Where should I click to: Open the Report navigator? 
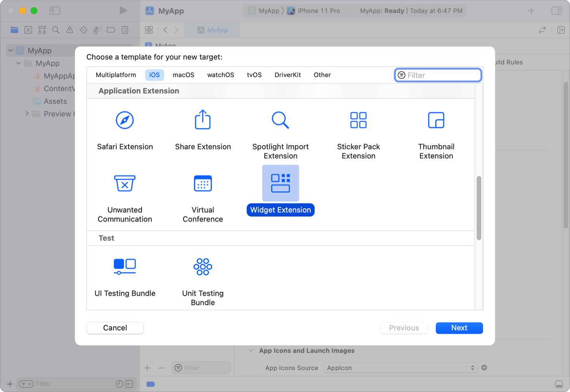pos(125,30)
